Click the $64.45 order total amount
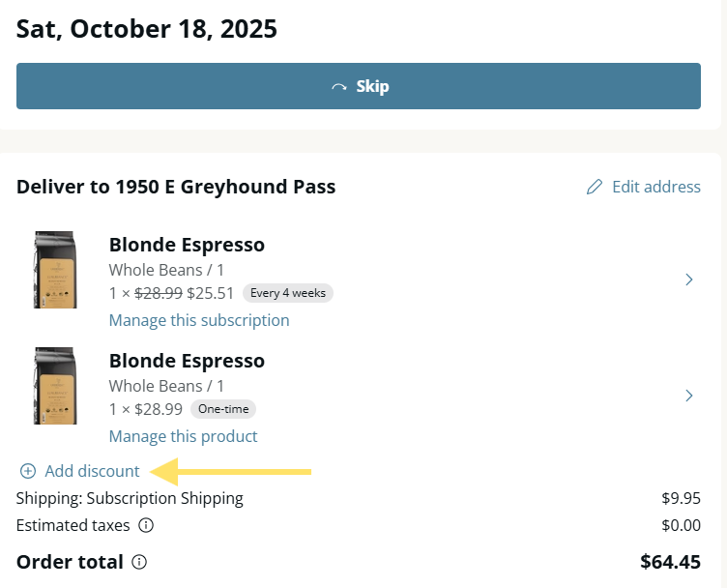Image resolution: width=727 pixels, height=588 pixels. pyautogui.click(x=670, y=562)
